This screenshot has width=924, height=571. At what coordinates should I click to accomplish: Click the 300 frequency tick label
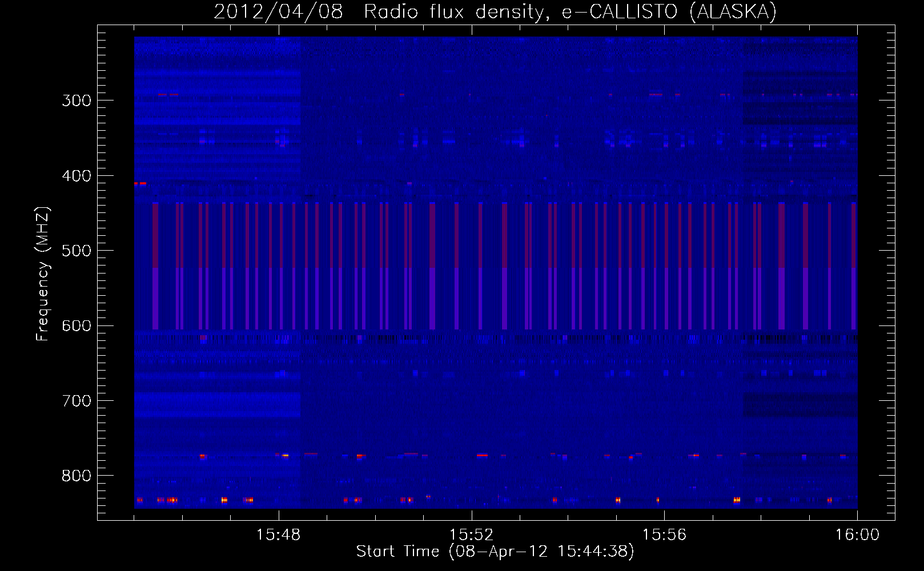(x=77, y=100)
